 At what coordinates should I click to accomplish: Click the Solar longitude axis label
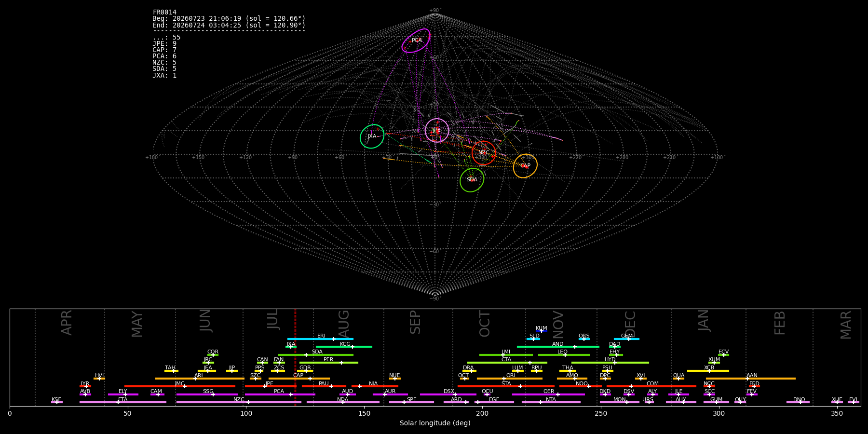pyautogui.click(x=435, y=423)
